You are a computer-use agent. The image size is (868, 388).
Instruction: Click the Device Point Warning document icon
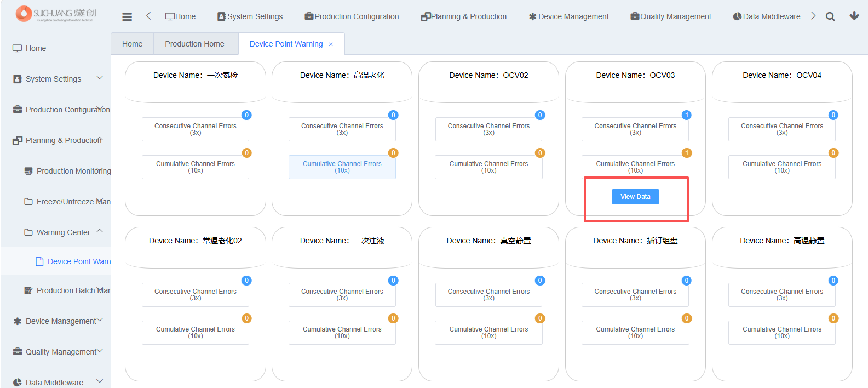pyautogui.click(x=39, y=261)
